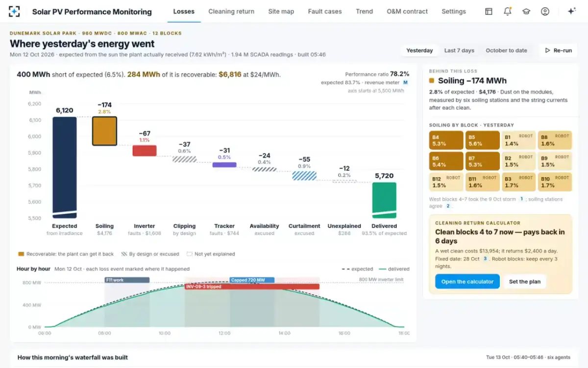The image size is (588, 368).
Task: Open soiling block B3 1.7% tile
Action: (518, 182)
